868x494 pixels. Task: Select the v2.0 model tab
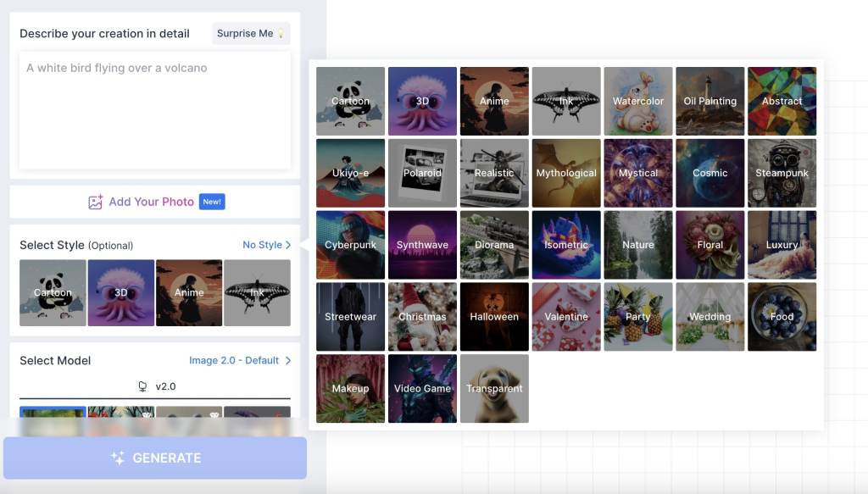(155, 386)
